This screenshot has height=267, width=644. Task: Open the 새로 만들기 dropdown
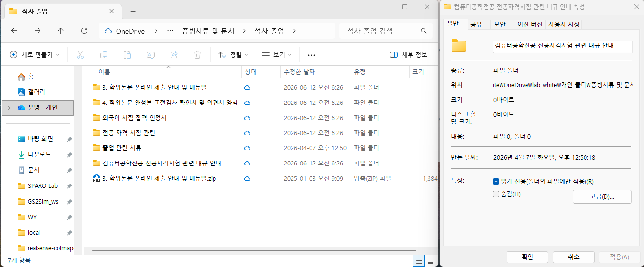(x=35, y=55)
